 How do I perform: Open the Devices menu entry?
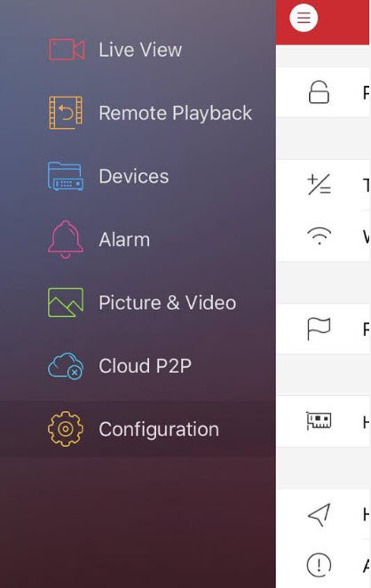[134, 176]
